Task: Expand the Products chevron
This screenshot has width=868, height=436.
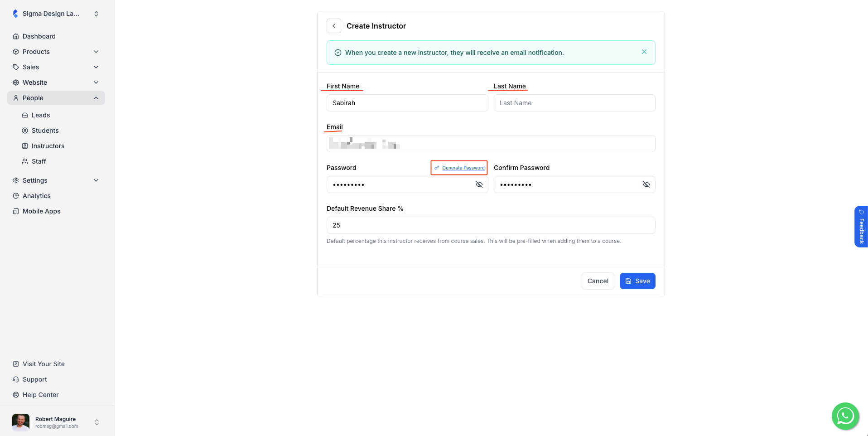Action: 96,52
